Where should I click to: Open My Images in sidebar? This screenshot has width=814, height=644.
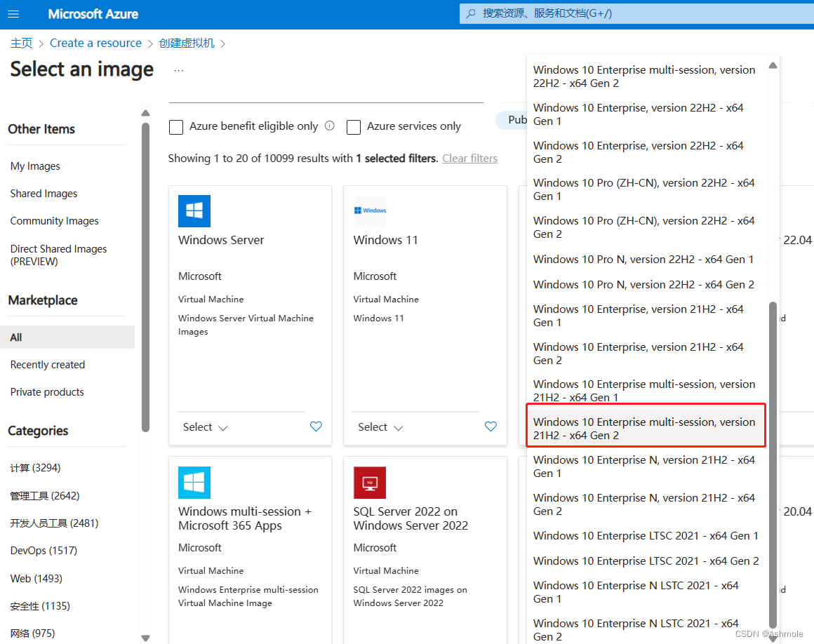coord(35,166)
